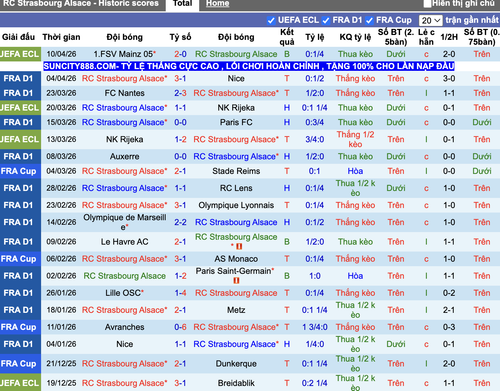Viewport: 500px width, 391px height.
Task: Click Thắng 1/2 kèo result cell
Action: point(355,139)
